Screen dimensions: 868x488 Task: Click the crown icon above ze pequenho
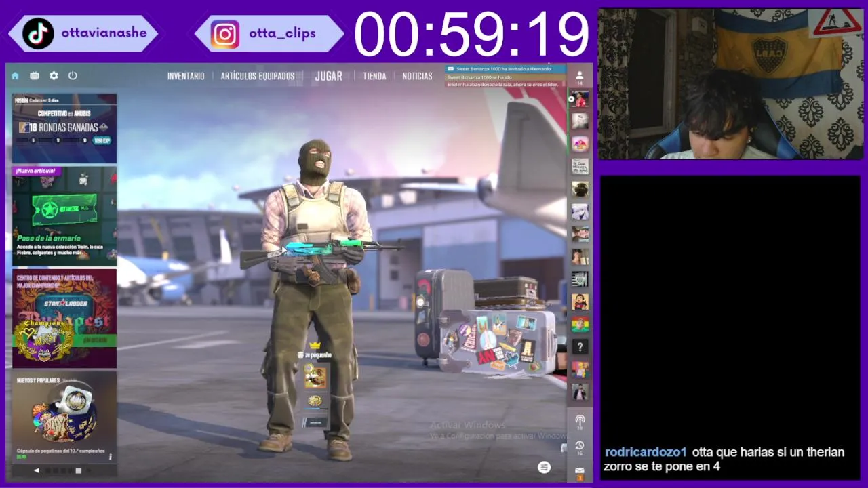point(314,345)
